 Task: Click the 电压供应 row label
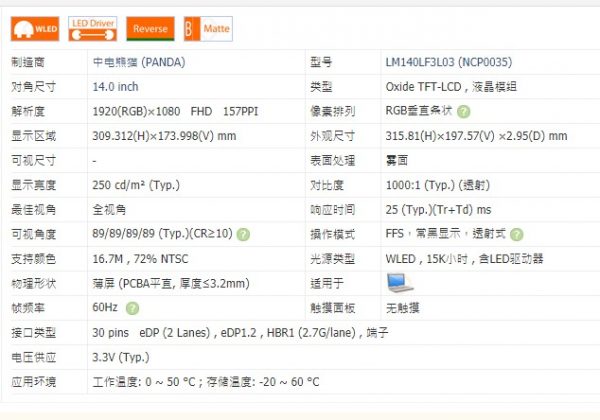click(x=34, y=357)
